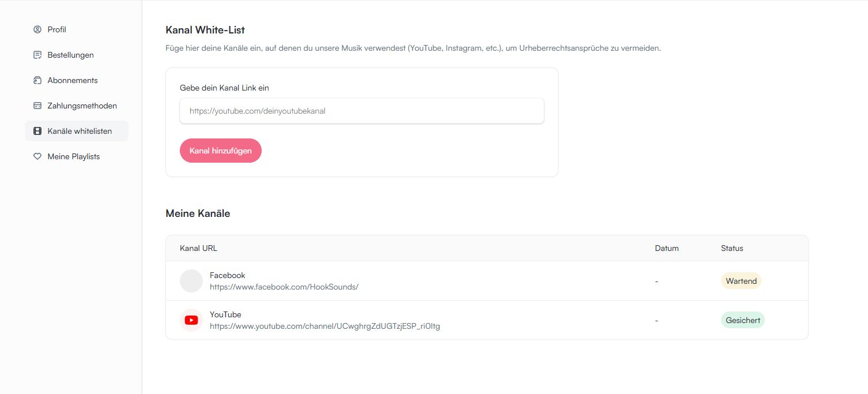This screenshot has height=394, width=868.
Task: Click the Meine Playlists heart icon
Action: (x=37, y=156)
